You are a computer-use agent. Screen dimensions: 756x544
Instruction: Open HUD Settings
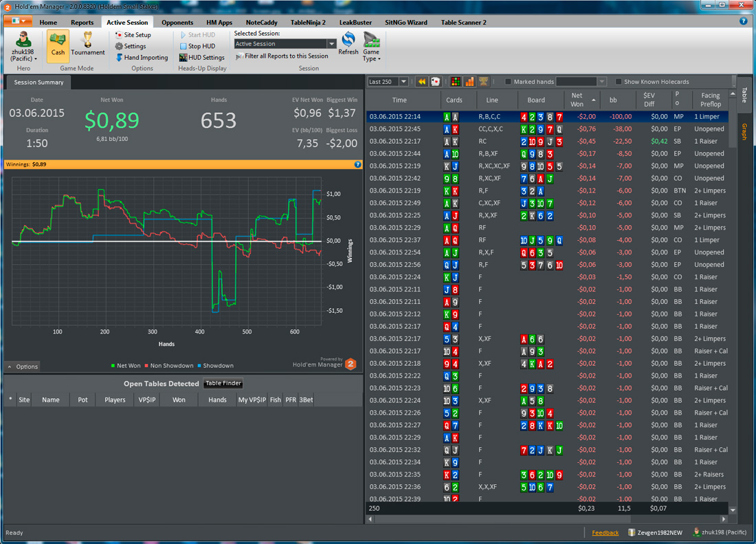pyautogui.click(x=202, y=57)
